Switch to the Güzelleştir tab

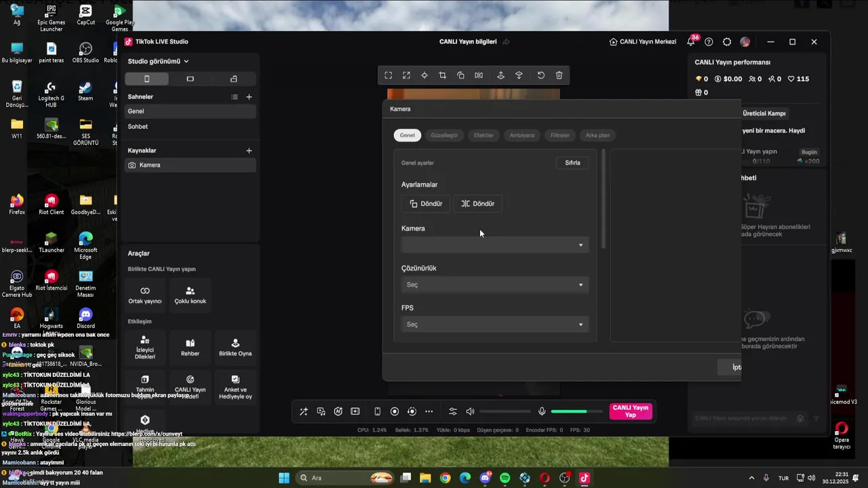(x=444, y=135)
